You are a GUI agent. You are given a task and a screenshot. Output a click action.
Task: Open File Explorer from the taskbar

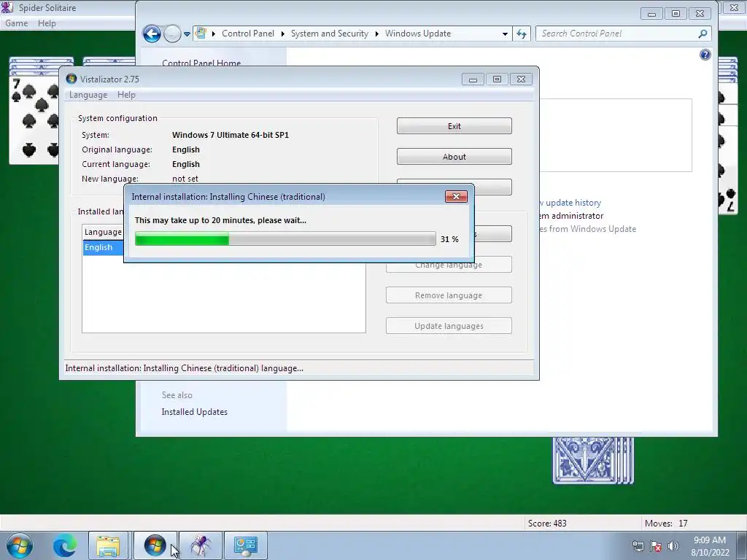pyautogui.click(x=108, y=545)
